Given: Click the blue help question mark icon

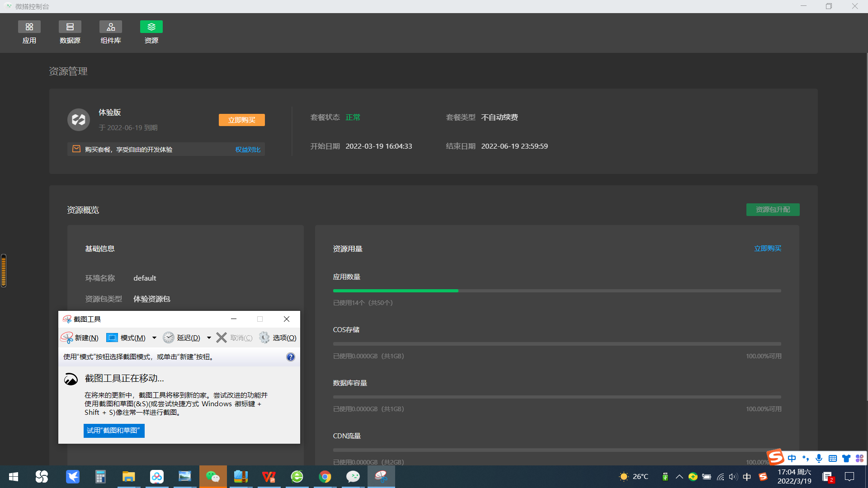Looking at the screenshot, I should click(x=291, y=357).
